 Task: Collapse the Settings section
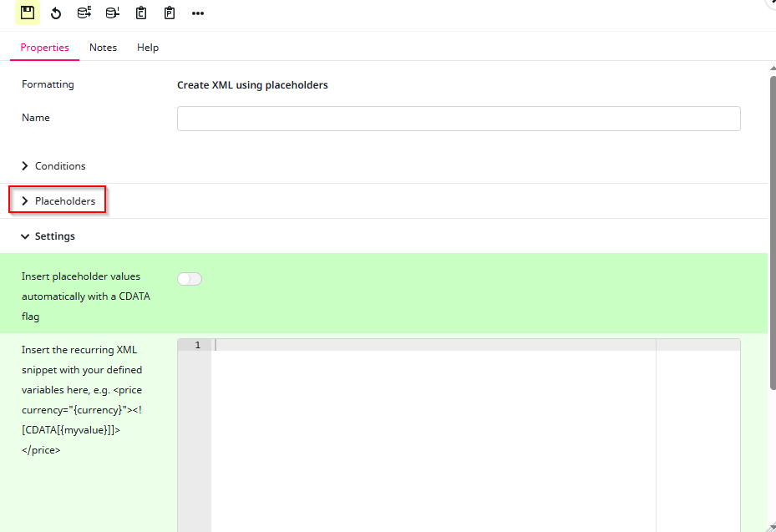click(54, 236)
